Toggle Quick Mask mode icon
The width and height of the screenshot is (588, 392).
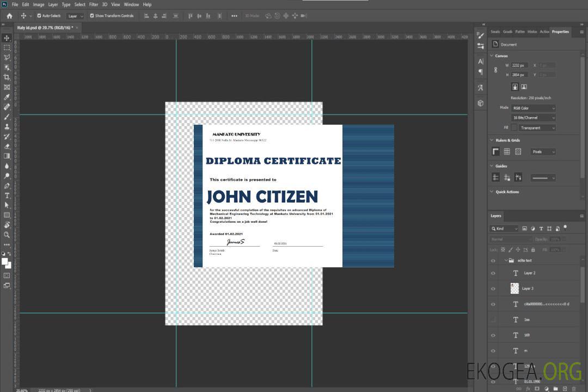tap(7, 275)
